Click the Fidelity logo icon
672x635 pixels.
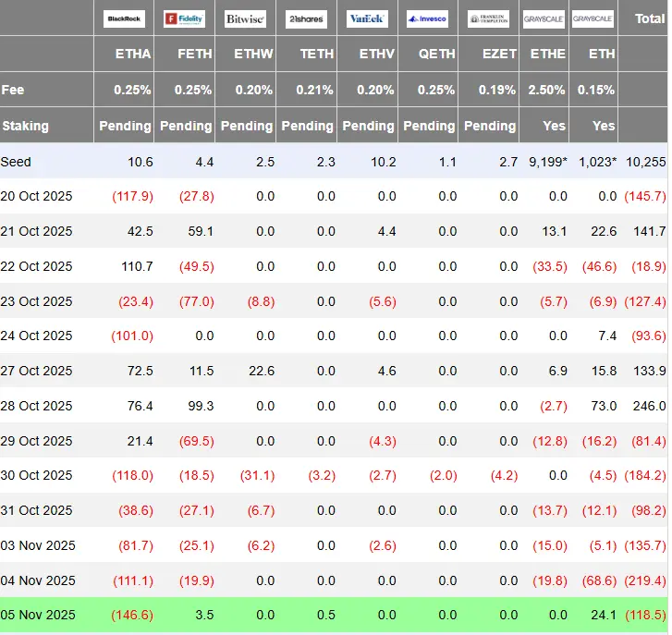tap(184, 18)
